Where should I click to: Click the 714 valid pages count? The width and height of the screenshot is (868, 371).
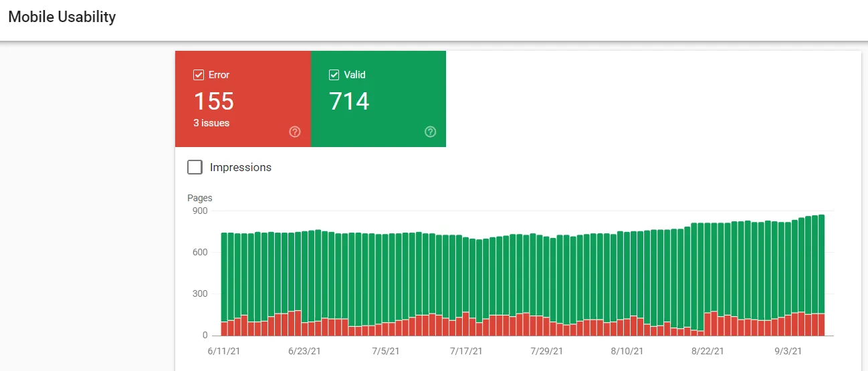[349, 102]
